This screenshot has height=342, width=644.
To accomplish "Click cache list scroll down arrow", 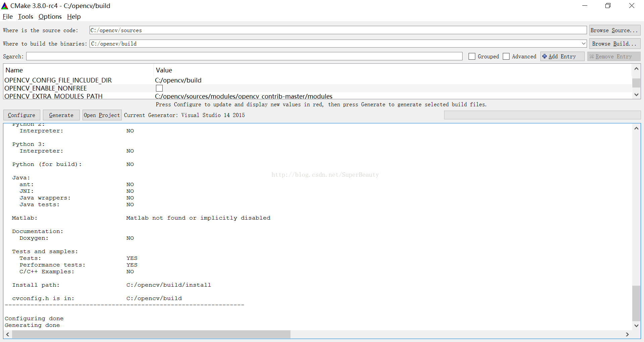I will coord(636,95).
